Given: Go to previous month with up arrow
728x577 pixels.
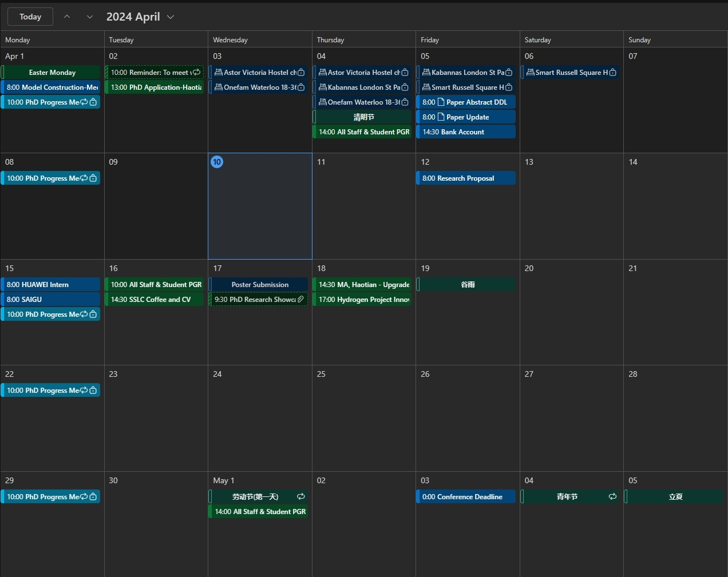Looking at the screenshot, I should [x=67, y=17].
